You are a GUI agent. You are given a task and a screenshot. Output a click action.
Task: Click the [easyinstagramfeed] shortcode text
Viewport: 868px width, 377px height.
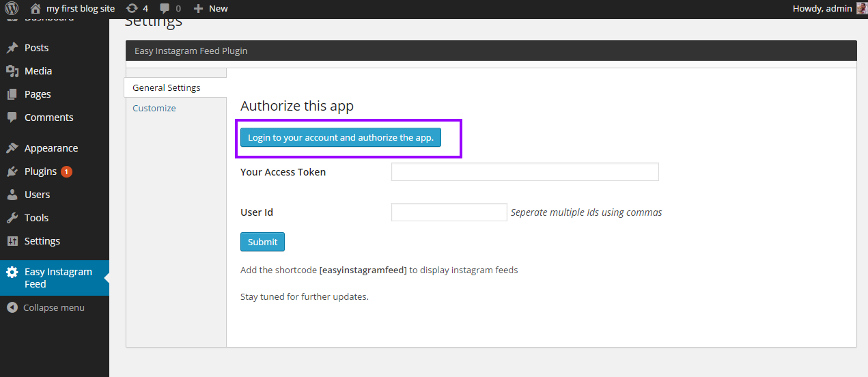pyautogui.click(x=363, y=270)
